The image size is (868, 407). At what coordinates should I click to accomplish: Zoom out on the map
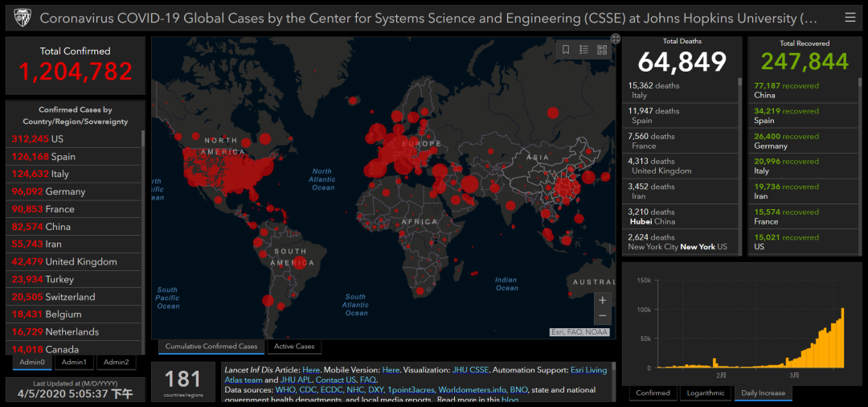(602, 315)
